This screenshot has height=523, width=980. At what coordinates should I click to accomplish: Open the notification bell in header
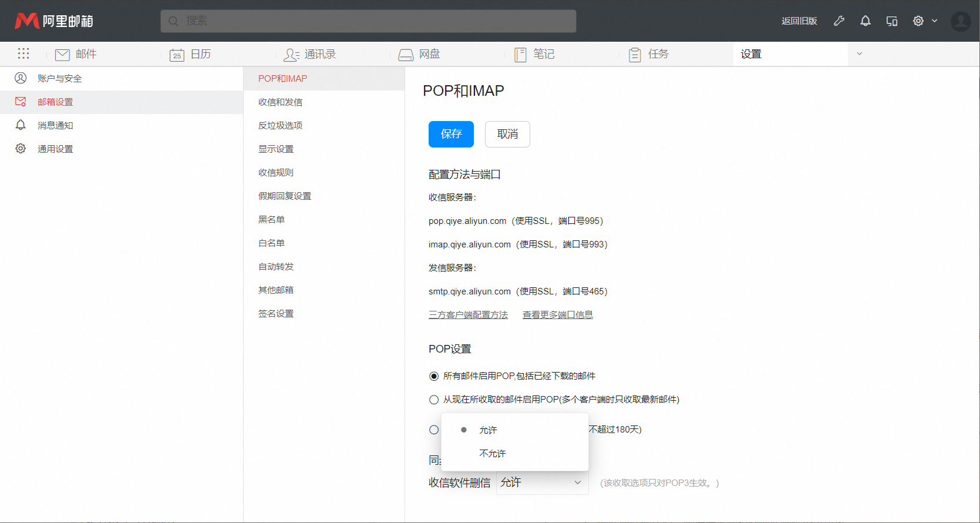click(x=866, y=21)
